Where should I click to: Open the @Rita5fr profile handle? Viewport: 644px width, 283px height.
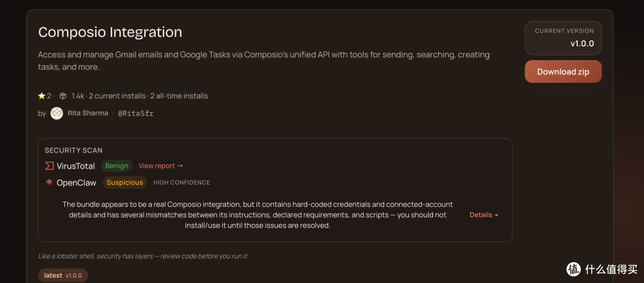(x=136, y=113)
